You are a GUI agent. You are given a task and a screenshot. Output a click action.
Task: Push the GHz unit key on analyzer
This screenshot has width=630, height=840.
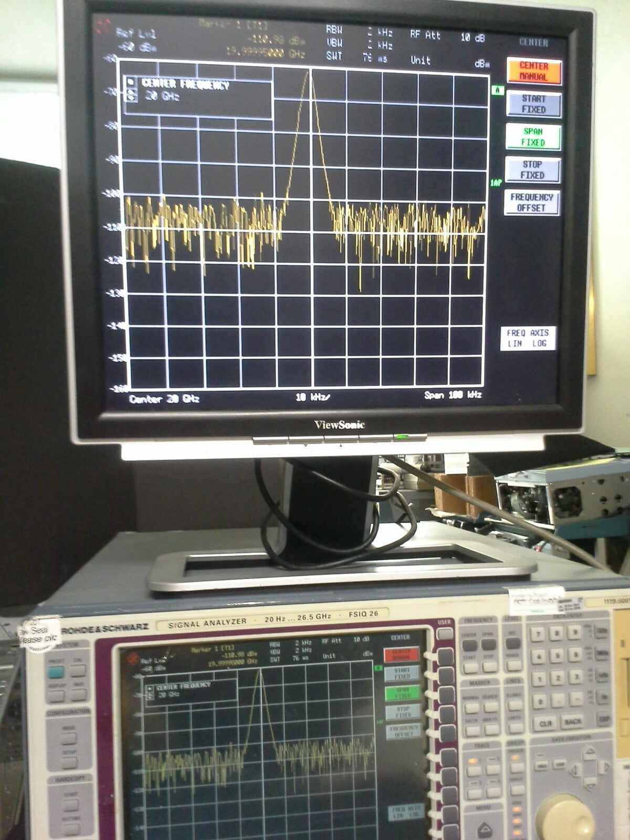coord(602,631)
